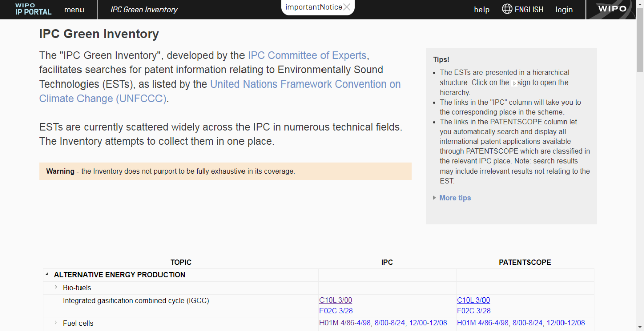
Task: Expand the More tips section
Action: tap(455, 198)
